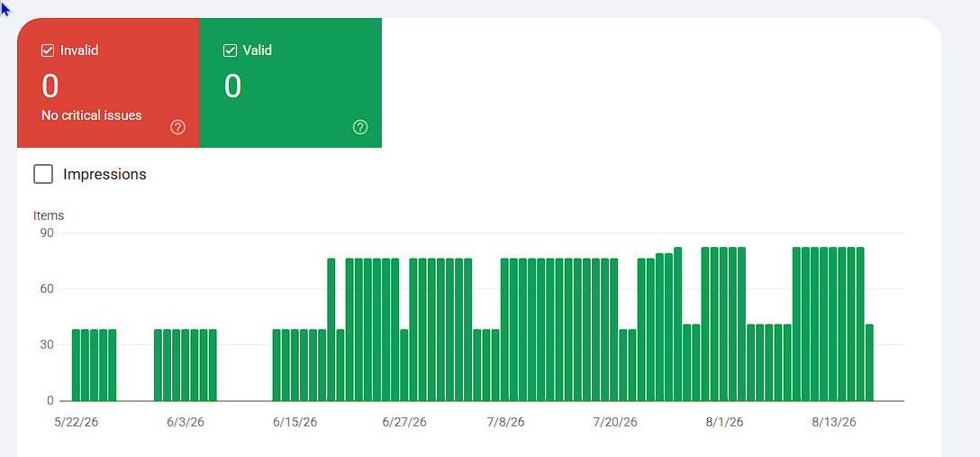Enable the Impressions checkbox
The height and width of the screenshot is (457, 980).
point(43,175)
